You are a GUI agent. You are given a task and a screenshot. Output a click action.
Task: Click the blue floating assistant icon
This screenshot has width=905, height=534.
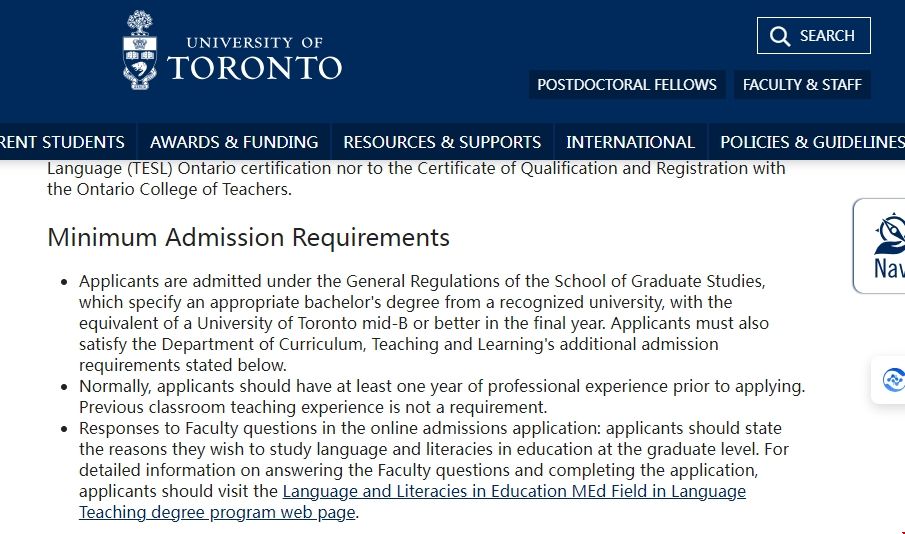point(891,380)
